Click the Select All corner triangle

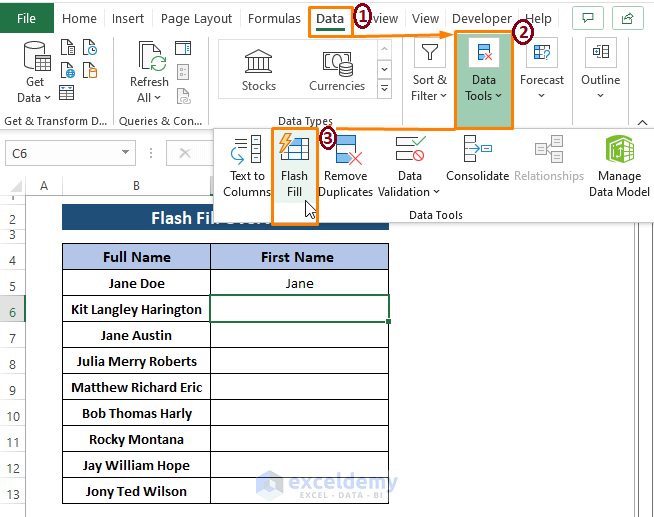pyautogui.click(x=16, y=186)
